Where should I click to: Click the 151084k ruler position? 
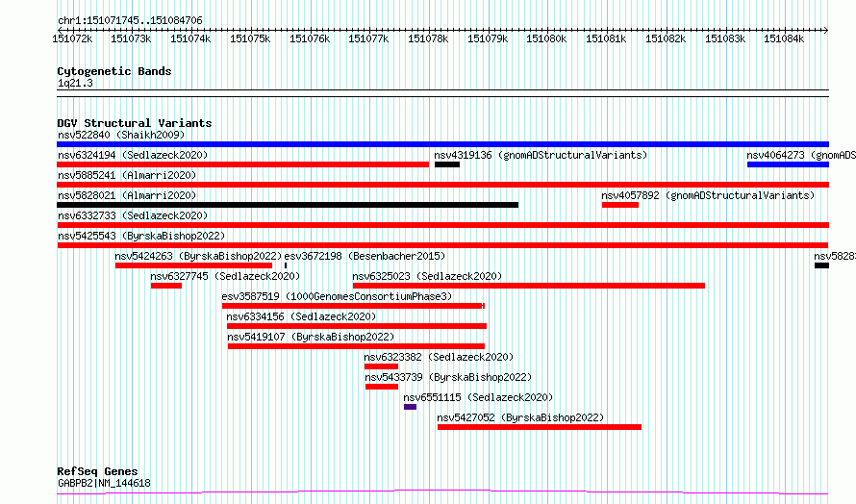point(784,38)
